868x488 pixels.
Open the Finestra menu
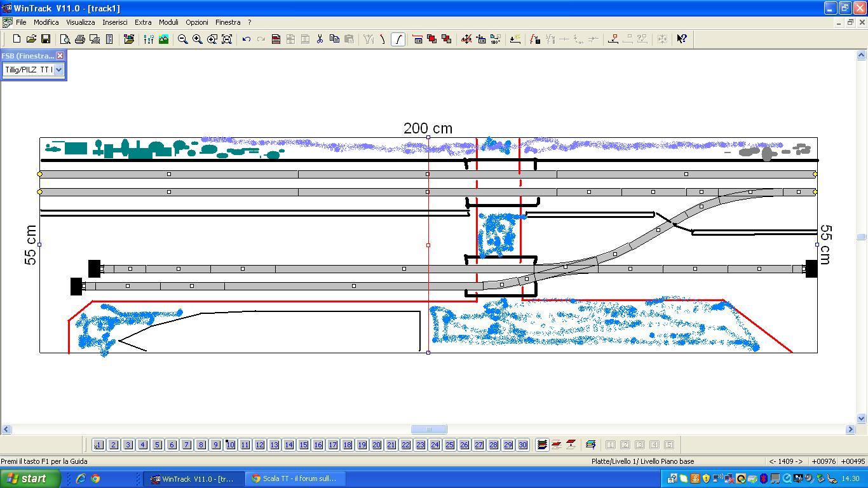(227, 22)
